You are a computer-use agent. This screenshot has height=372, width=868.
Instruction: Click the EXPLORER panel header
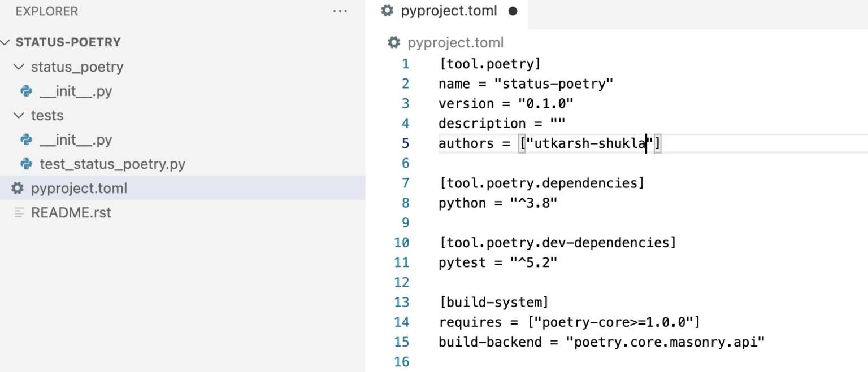point(47,11)
